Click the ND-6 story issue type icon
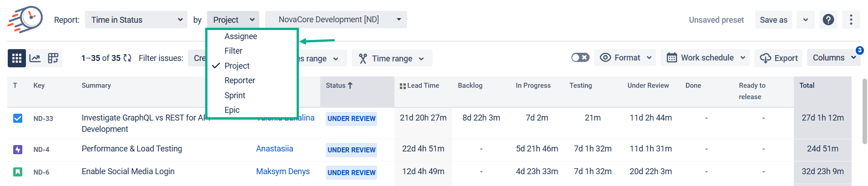This screenshot has width=868, height=186. coord(18,172)
